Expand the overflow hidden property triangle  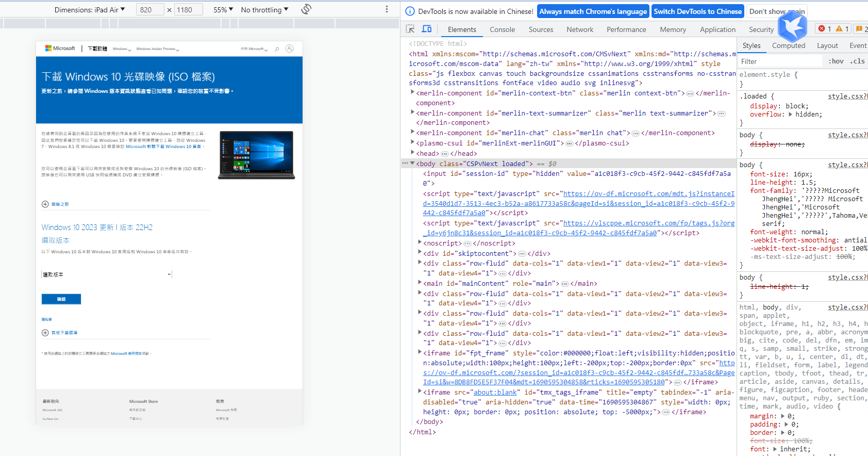tap(791, 114)
